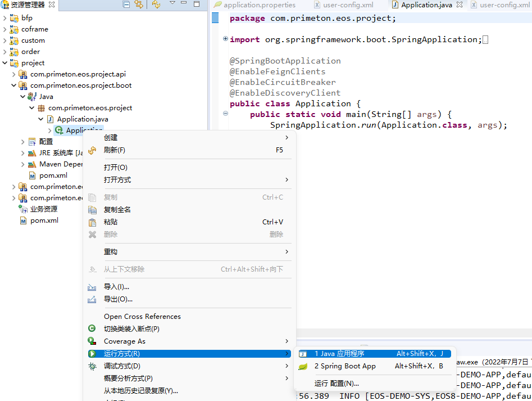Click Open Cross References menu entry
Viewport: 532px width, 401px height.
(142, 317)
